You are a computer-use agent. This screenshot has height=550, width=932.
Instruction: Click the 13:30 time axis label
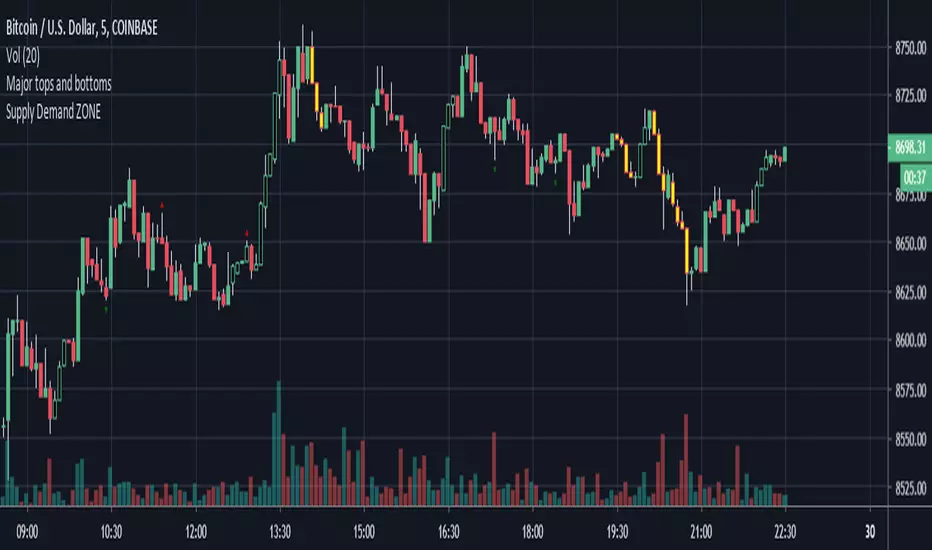tap(278, 532)
